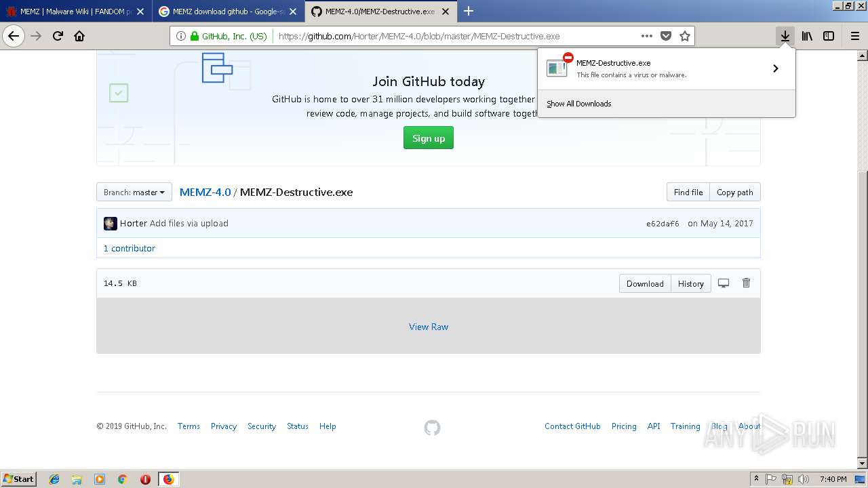The width and height of the screenshot is (868, 488).
Task: Show sidebars icon in Firefox toolbar
Action: (x=829, y=37)
